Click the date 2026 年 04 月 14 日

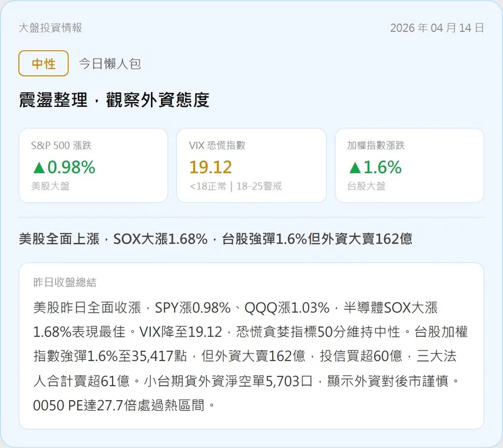(x=436, y=28)
